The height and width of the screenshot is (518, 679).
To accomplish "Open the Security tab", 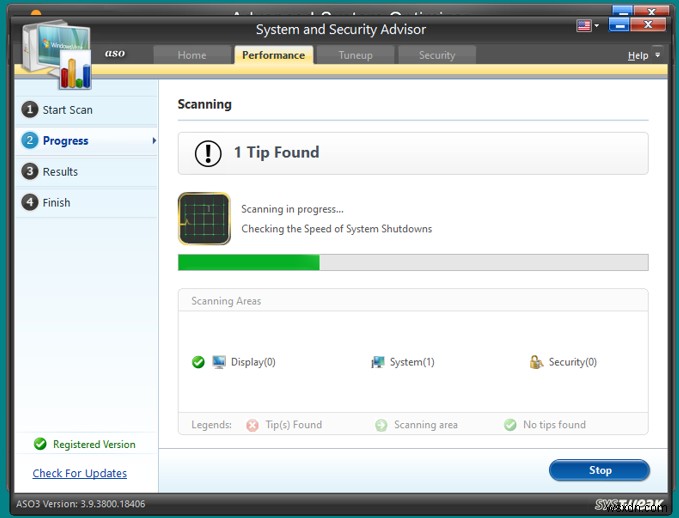I will [x=437, y=55].
